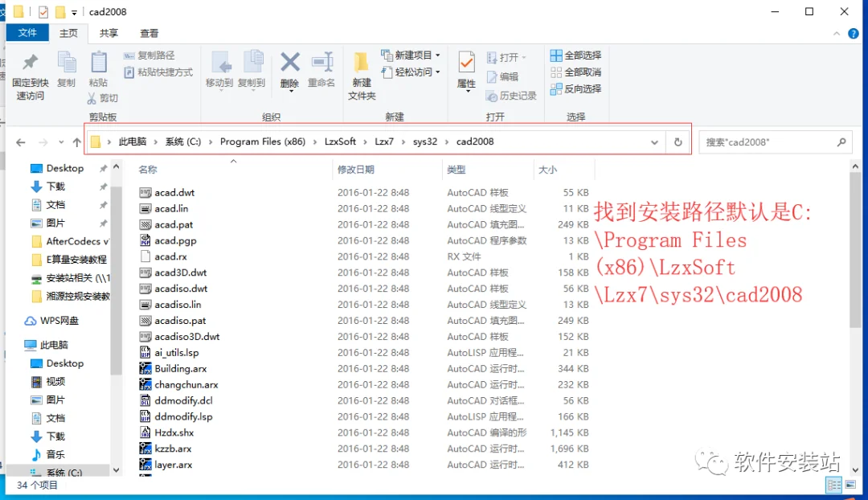Open 轻松访问 dropdown
The width and height of the screenshot is (868, 500).
pyautogui.click(x=410, y=72)
